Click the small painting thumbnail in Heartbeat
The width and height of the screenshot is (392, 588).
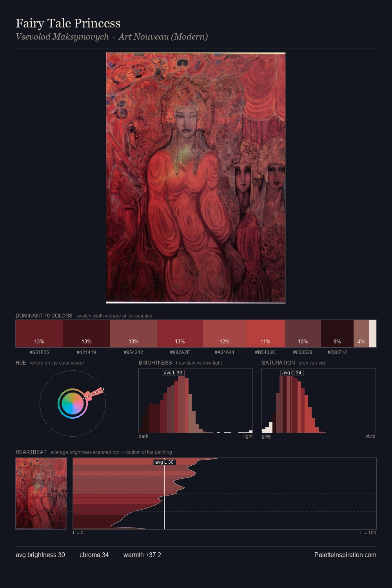tap(41, 494)
